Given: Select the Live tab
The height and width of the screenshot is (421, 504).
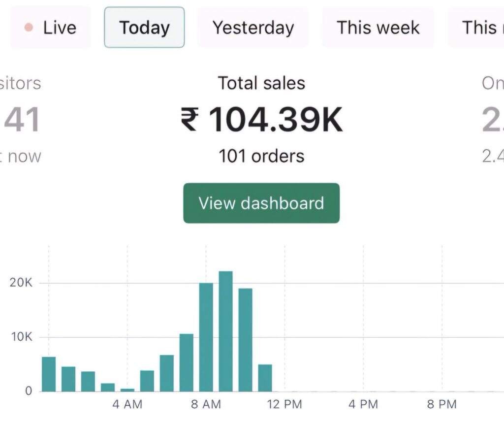Looking at the screenshot, I should (x=51, y=28).
